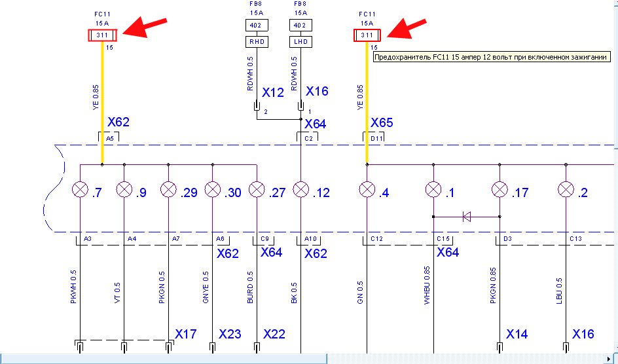Select the lamp symbol labeled .4
Viewport: 618px width, 364px height.
click(367, 190)
